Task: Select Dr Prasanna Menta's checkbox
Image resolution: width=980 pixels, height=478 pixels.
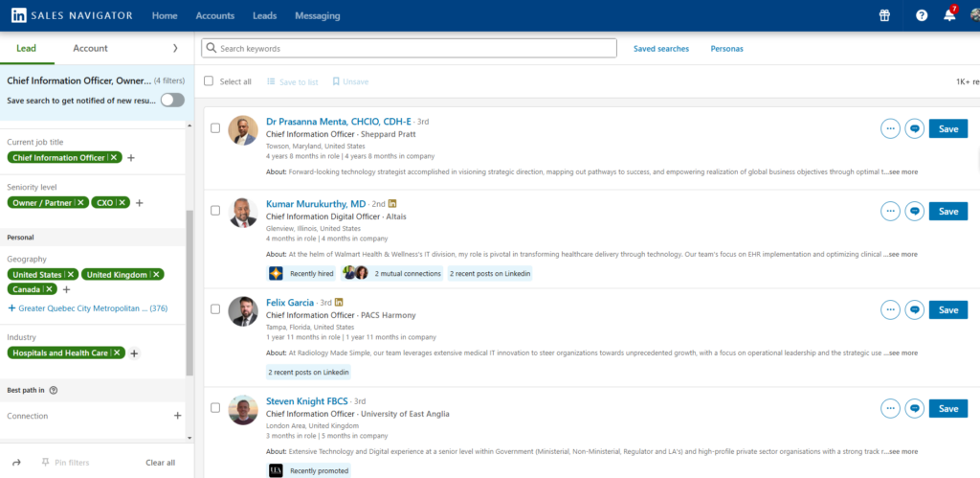Action: click(215, 128)
